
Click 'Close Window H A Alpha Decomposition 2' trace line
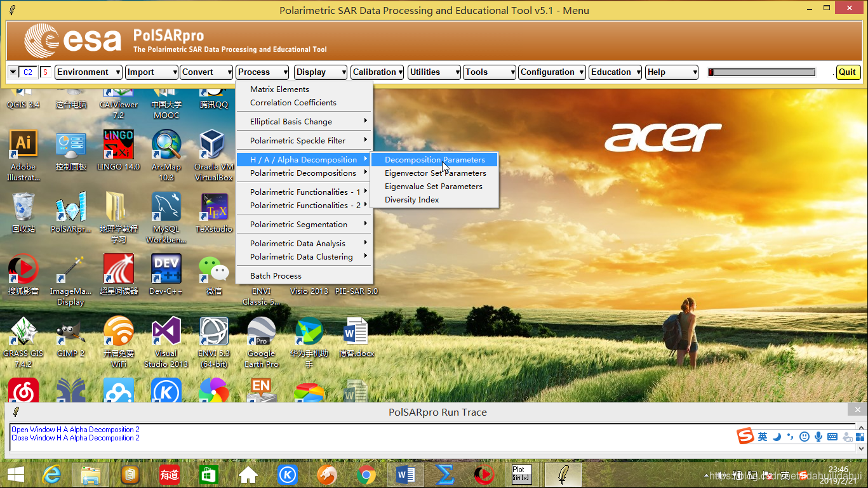click(76, 438)
